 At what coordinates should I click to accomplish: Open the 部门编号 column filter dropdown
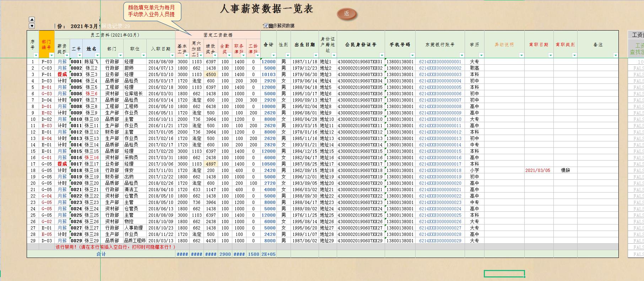click(52, 55)
